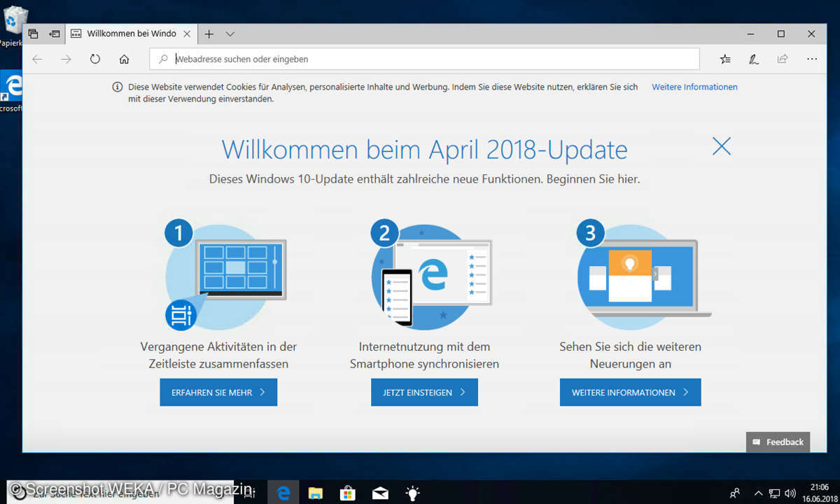
Task: Click the cookie notice info icon
Action: 118,87
